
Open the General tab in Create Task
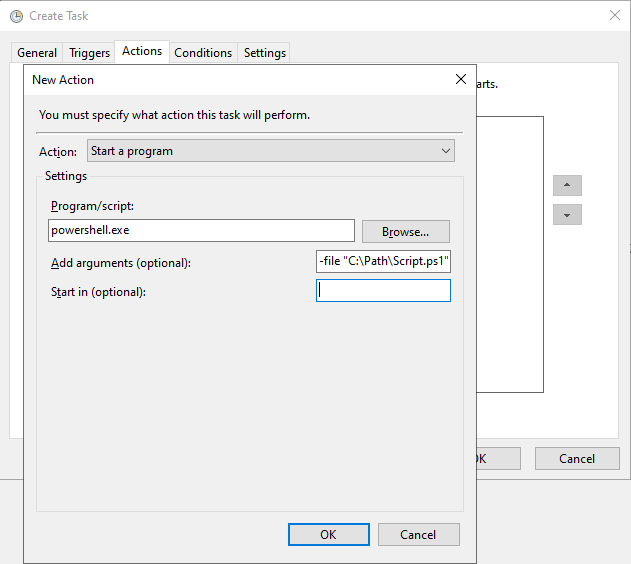(37, 53)
